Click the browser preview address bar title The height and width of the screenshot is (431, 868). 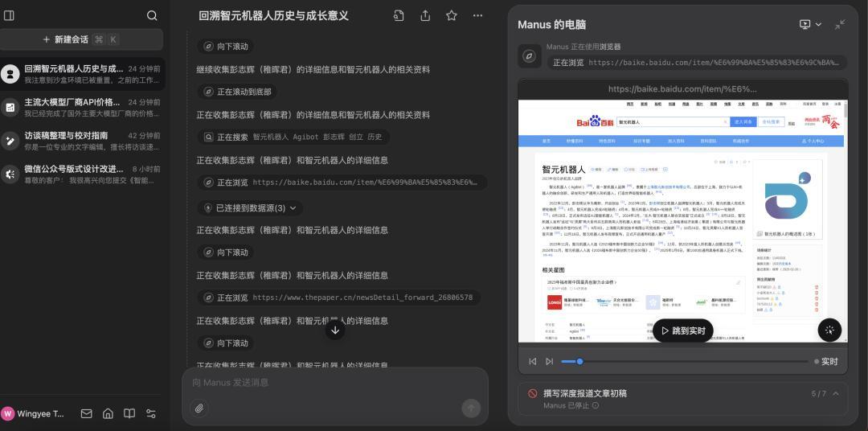pos(682,89)
